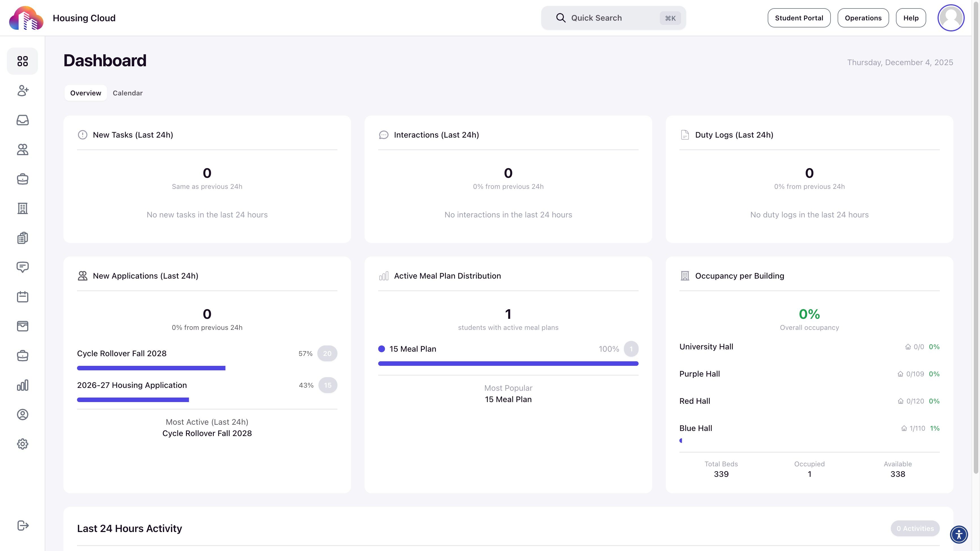Image resolution: width=980 pixels, height=551 pixels.
Task: Click the building icon in sidebar
Action: coord(22,208)
